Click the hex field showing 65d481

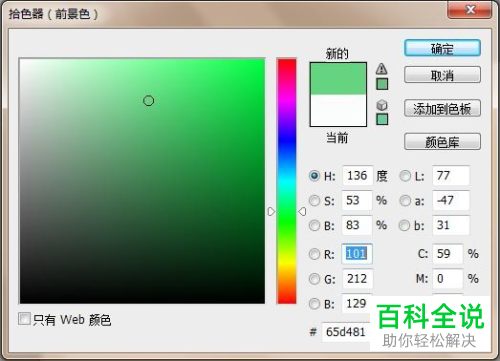click(x=346, y=332)
